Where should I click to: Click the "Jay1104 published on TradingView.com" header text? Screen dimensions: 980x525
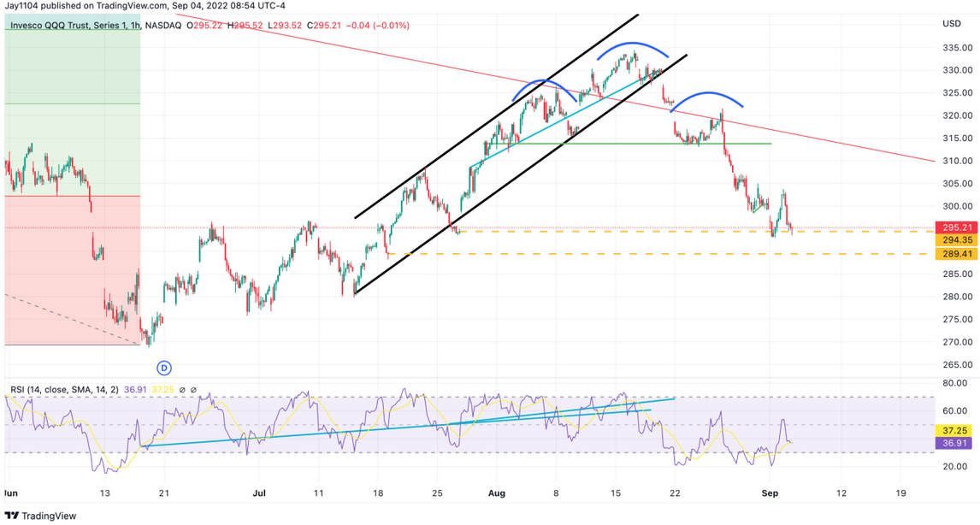[x=86, y=6]
